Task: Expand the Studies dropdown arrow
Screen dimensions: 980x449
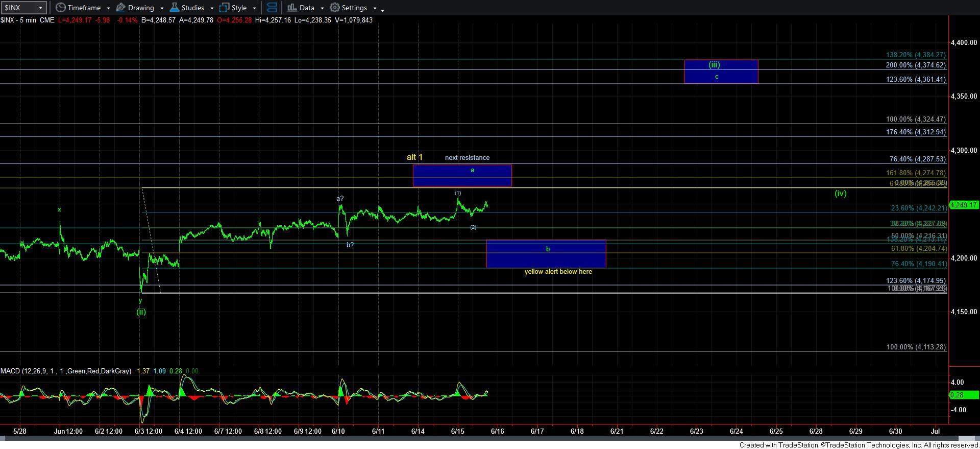Action: 211,8
